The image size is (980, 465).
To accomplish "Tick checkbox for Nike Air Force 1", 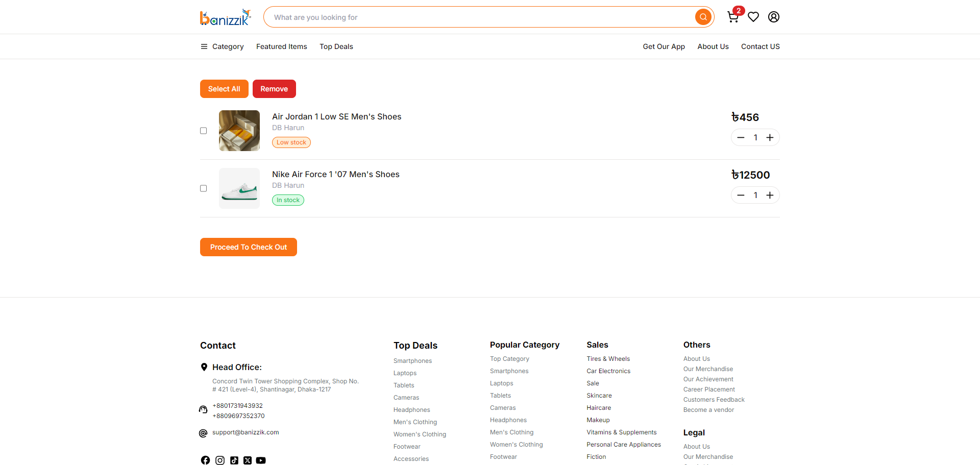I will click(x=204, y=188).
